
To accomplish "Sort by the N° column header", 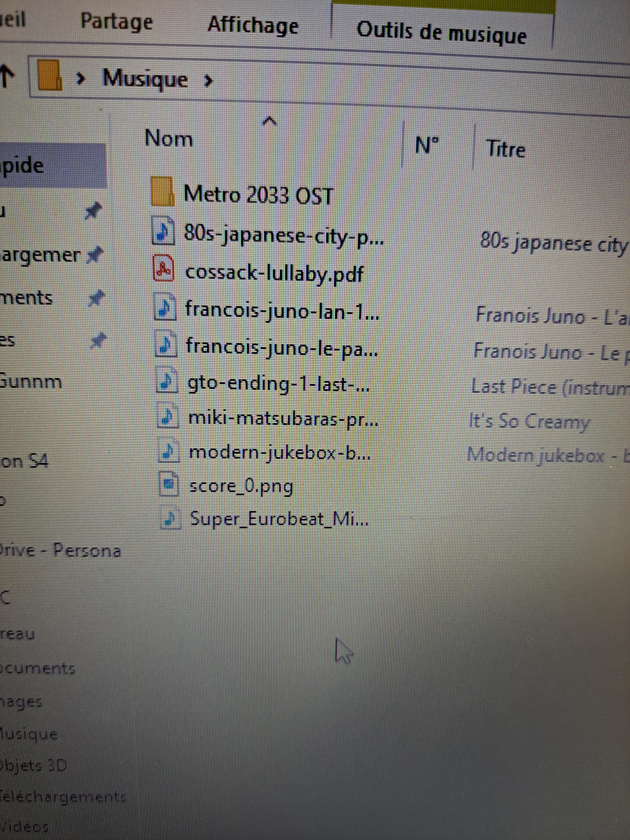I will (x=427, y=145).
